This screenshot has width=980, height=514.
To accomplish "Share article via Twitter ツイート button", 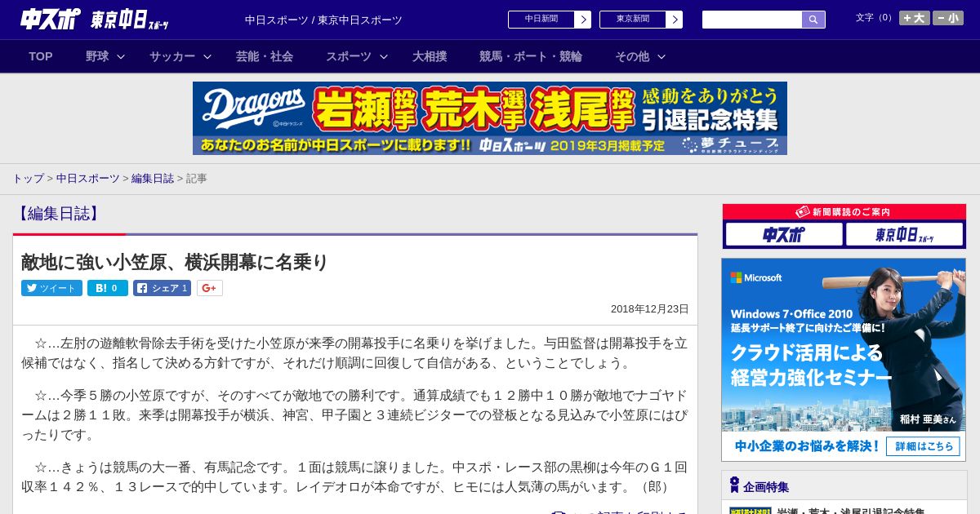I will 51,288.
